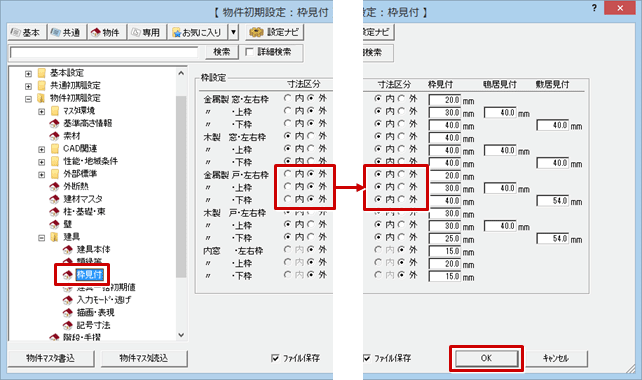Edit the 20.0 mm 枠見付 field, first row
The height and width of the screenshot is (380, 642).
point(445,100)
